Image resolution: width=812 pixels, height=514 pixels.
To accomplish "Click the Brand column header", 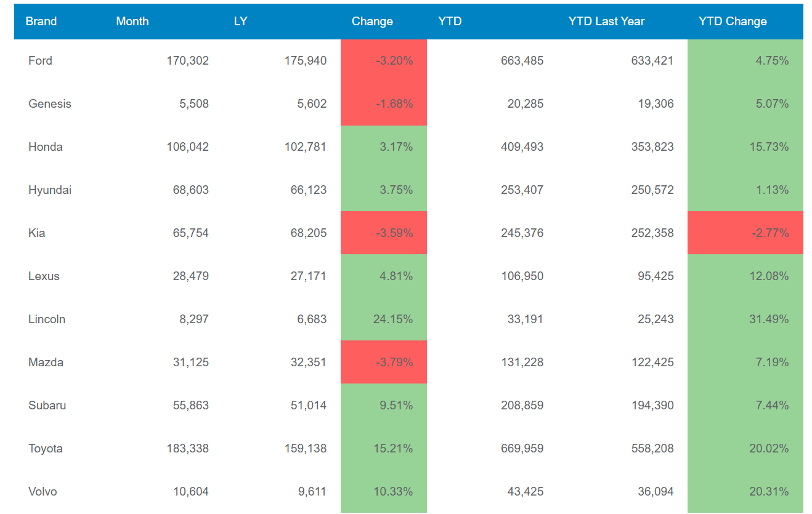I will coord(41,22).
